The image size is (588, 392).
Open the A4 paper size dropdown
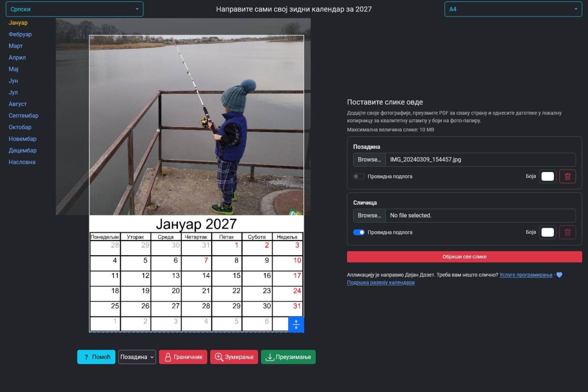coord(513,9)
